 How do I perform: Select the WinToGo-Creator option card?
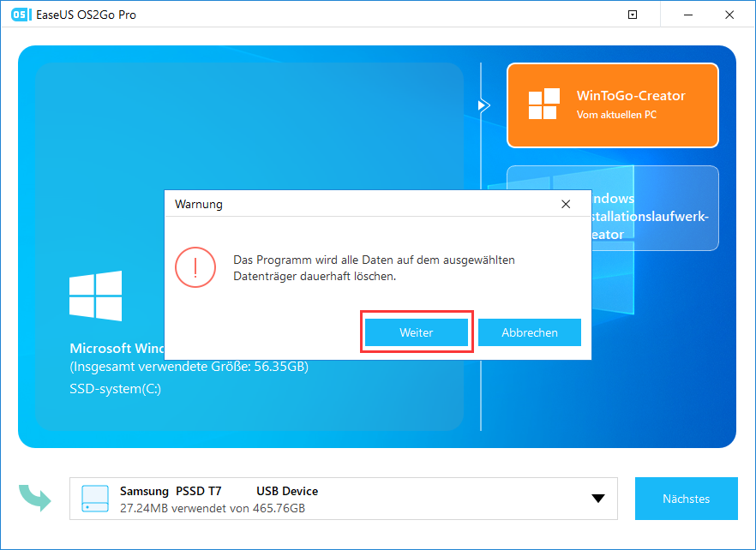tap(613, 105)
